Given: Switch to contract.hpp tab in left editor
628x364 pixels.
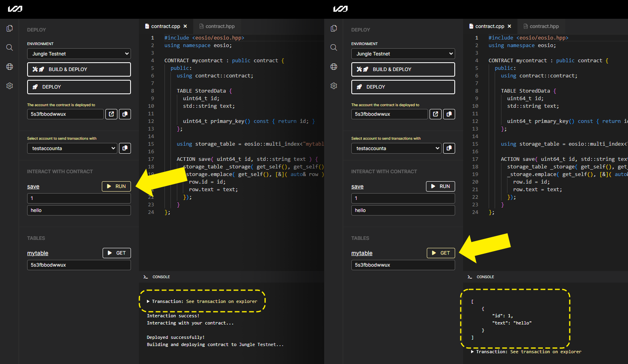Looking at the screenshot, I should pyautogui.click(x=217, y=26).
